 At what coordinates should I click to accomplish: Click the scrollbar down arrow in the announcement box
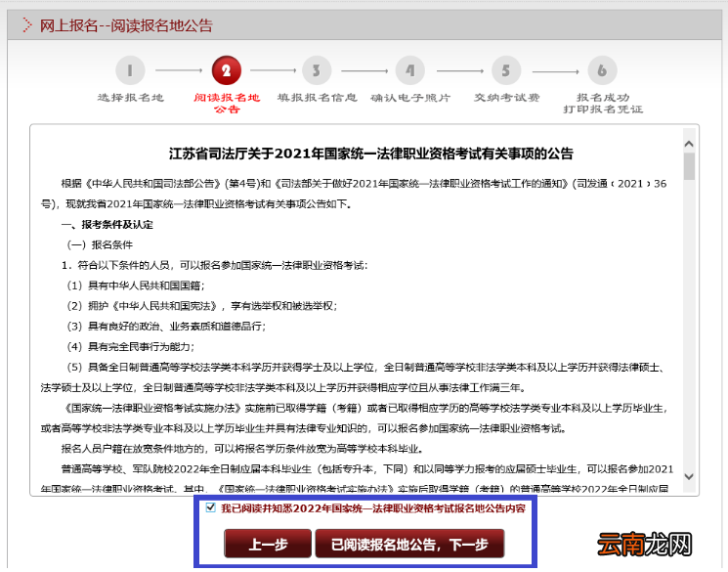[x=689, y=476]
